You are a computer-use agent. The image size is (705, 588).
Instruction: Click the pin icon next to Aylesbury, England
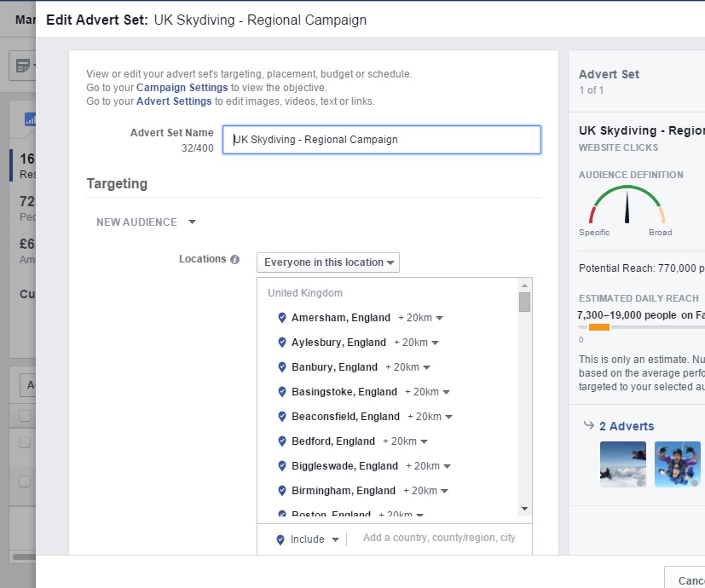tap(283, 342)
